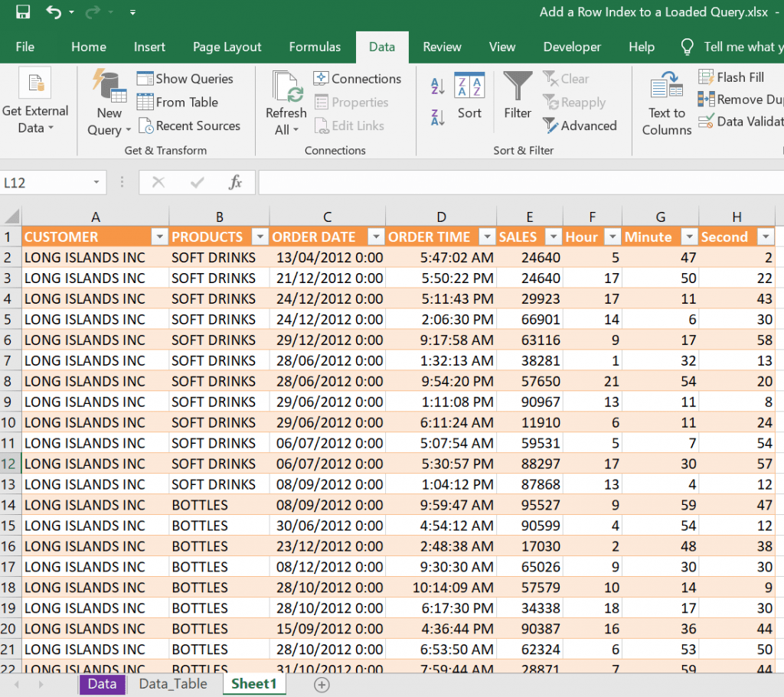784x697 pixels.
Task: Save the workbook from Quick Access Toolbar
Action: tap(21, 11)
